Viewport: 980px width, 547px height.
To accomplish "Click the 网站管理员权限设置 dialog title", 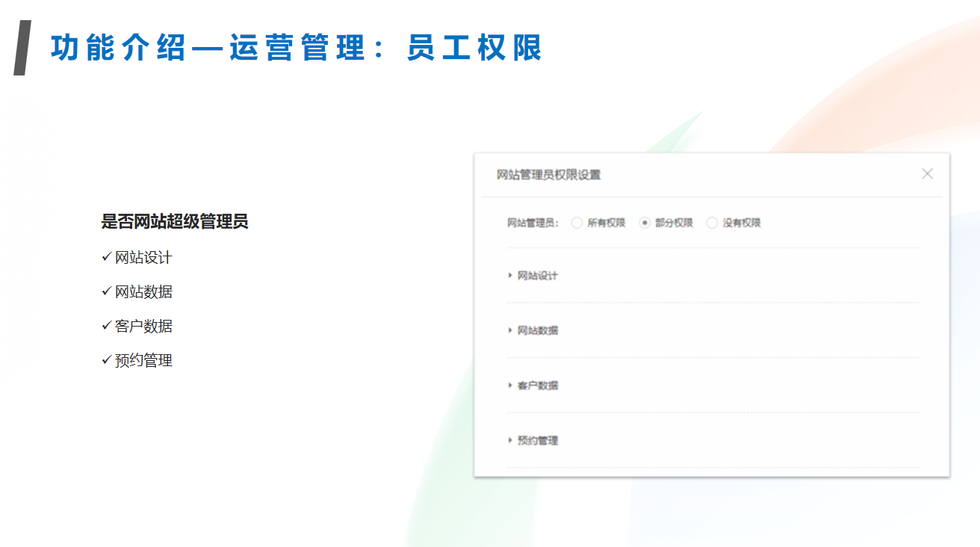I will click(x=549, y=175).
